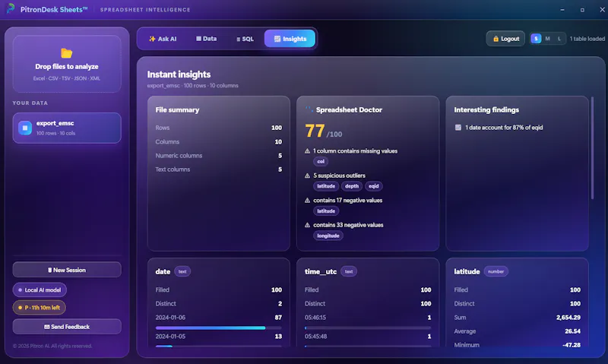Switch to the Data tab
The height and width of the screenshot is (364, 608).
(206, 39)
